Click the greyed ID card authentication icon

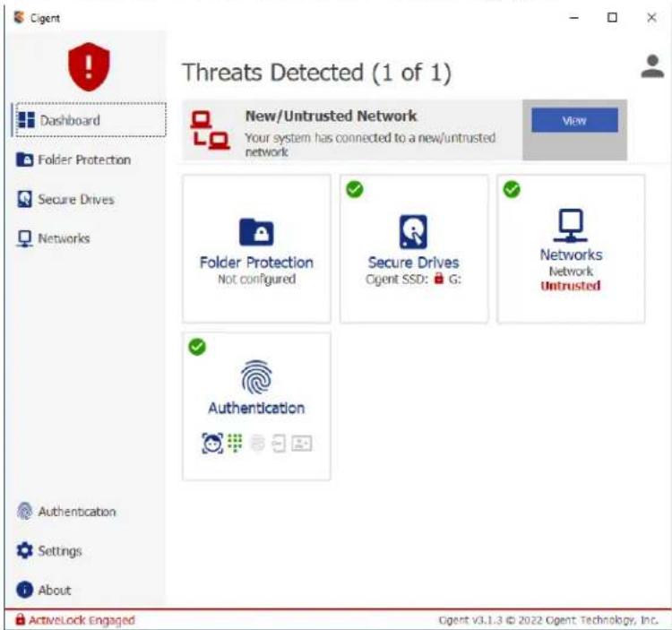302,443
